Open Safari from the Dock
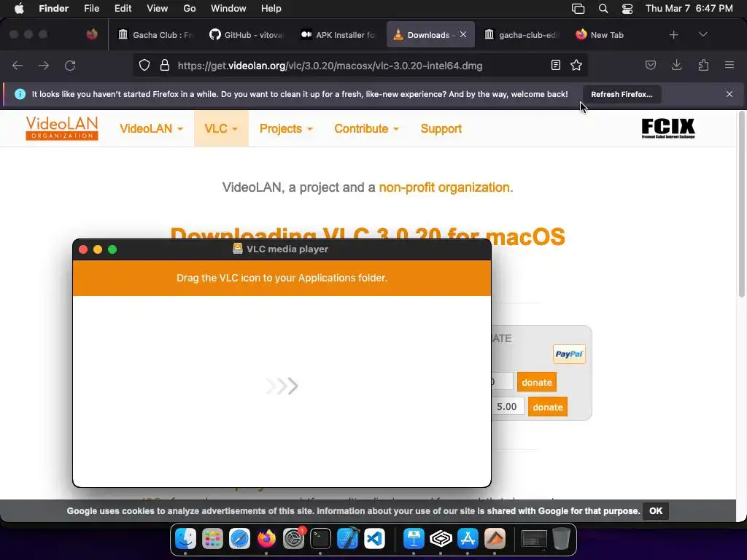The width and height of the screenshot is (747, 560). coord(239,539)
